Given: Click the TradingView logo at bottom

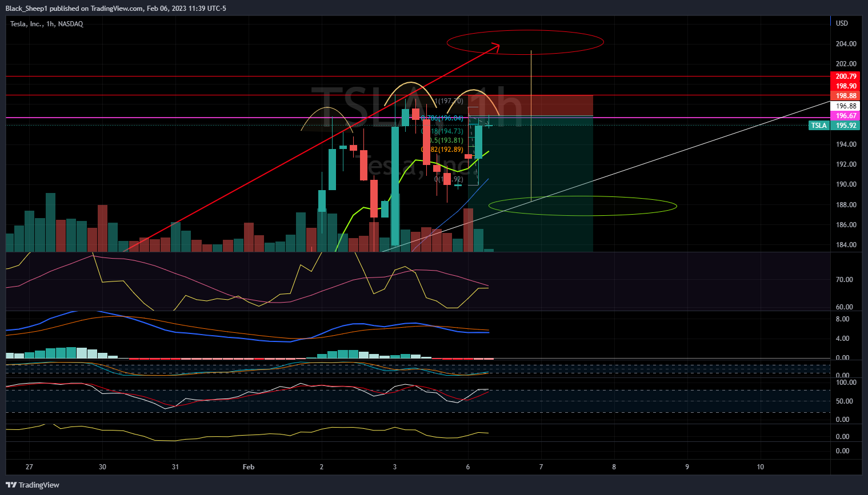Looking at the screenshot, I should (33, 485).
